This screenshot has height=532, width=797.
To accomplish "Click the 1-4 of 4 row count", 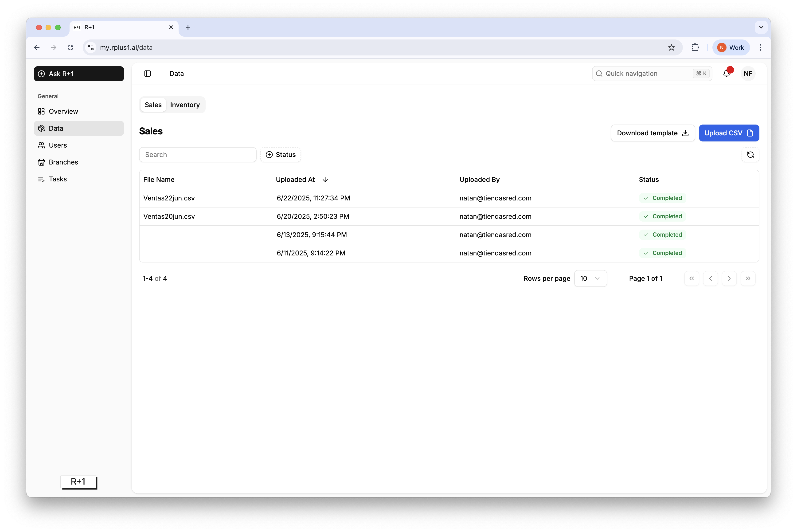I will [x=155, y=278].
